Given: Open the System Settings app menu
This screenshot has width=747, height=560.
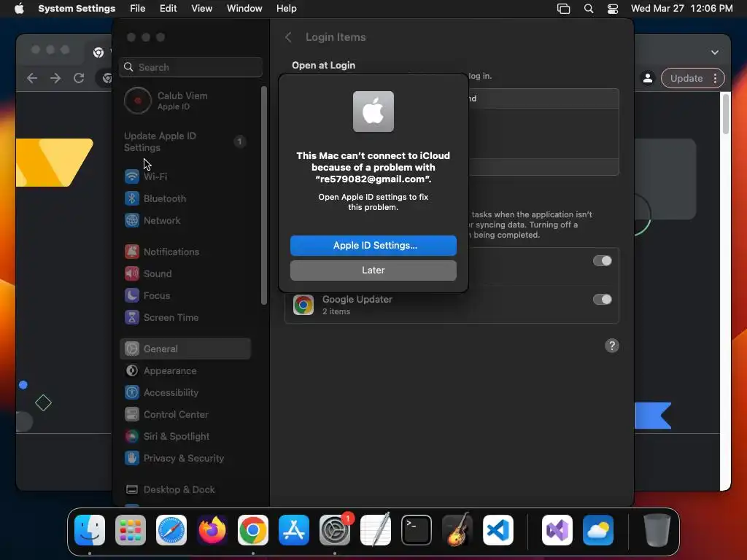Looking at the screenshot, I should point(77,8).
